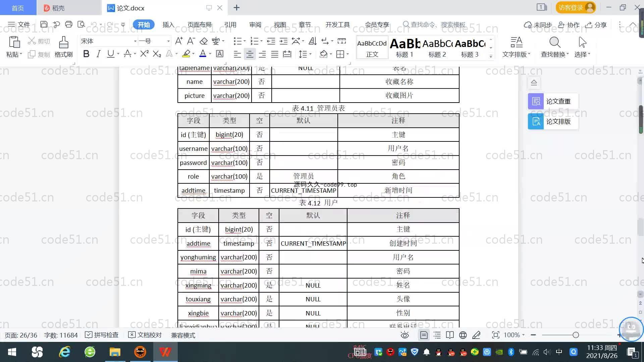Switch to the 插入 ribbon tab
Screen dimensions: 644x362
(168, 24)
